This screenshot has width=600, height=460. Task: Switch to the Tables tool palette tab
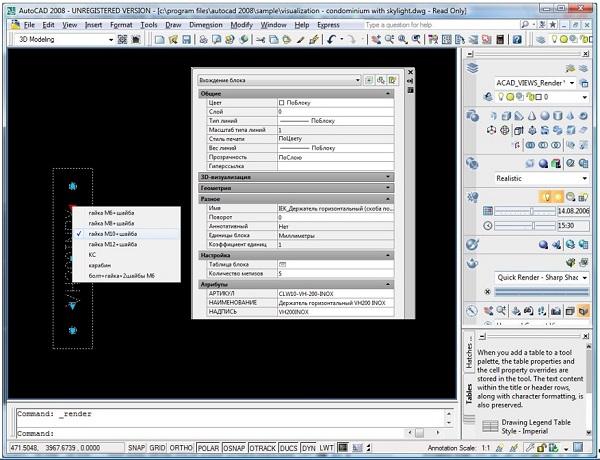click(469, 394)
